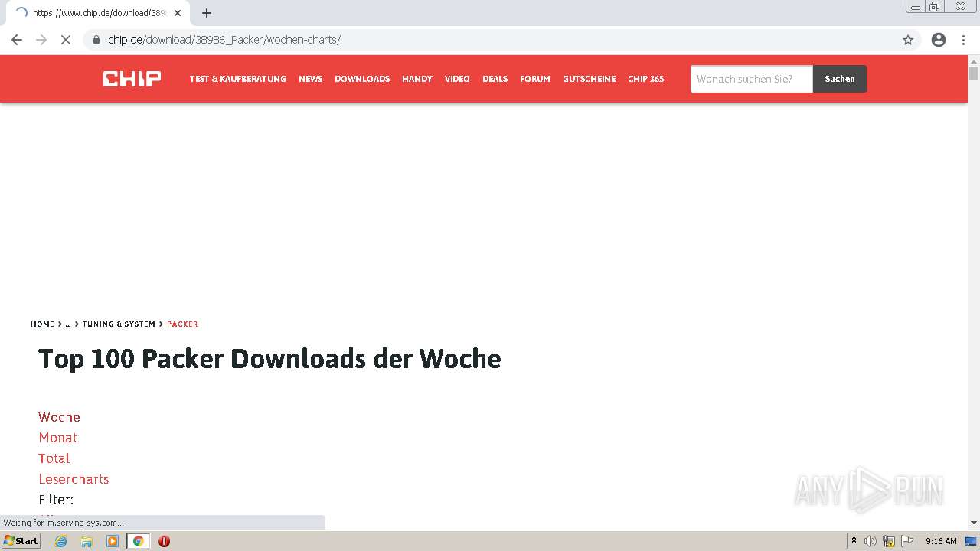This screenshot has width=980, height=551.
Task: Open the Action Center flag icon
Action: pos(906,541)
